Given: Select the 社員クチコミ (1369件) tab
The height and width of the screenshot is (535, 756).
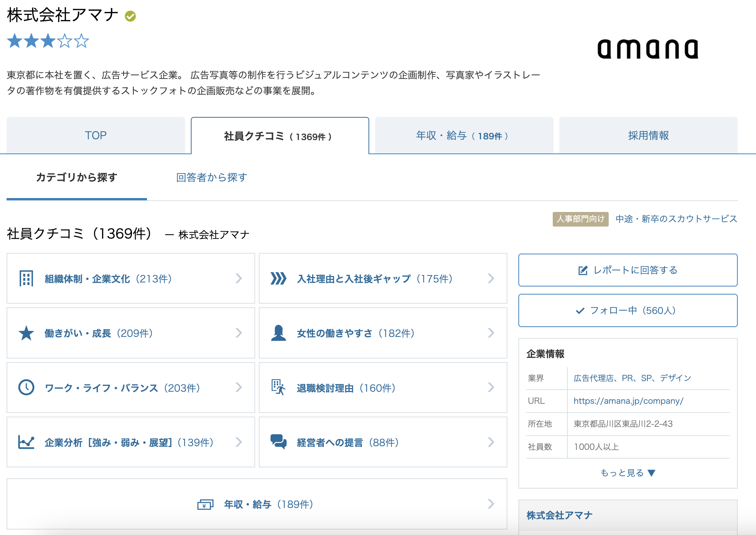Looking at the screenshot, I should pos(280,136).
